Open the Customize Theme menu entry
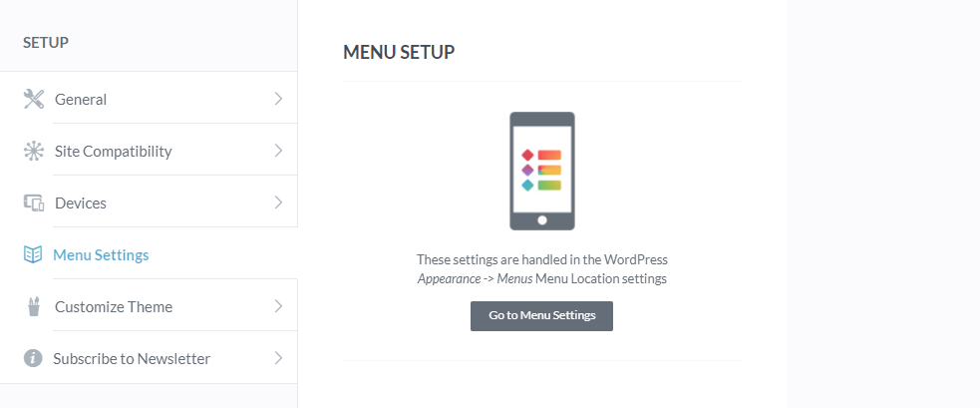This screenshot has width=980, height=408. [x=149, y=306]
